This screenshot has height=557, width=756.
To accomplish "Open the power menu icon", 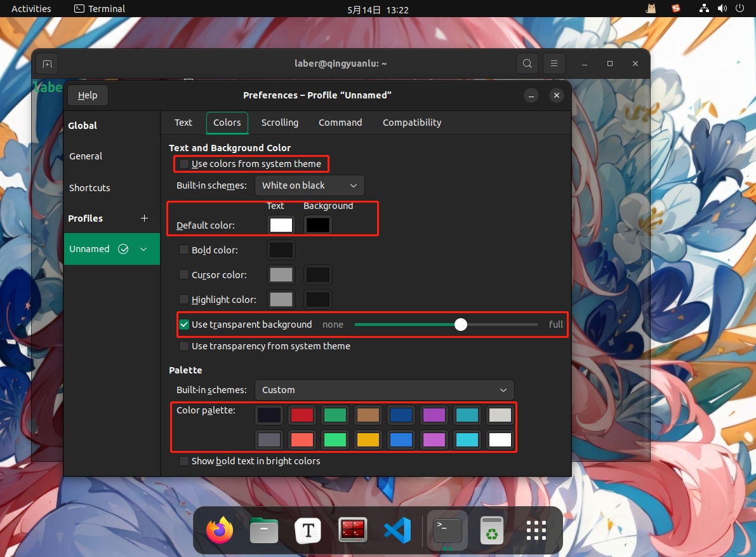I will (739, 8).
